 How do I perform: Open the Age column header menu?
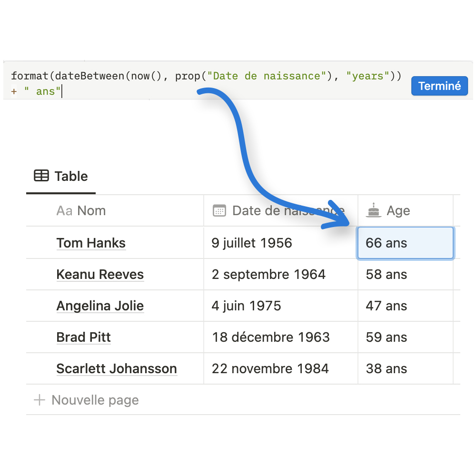[x=398, y=211]
